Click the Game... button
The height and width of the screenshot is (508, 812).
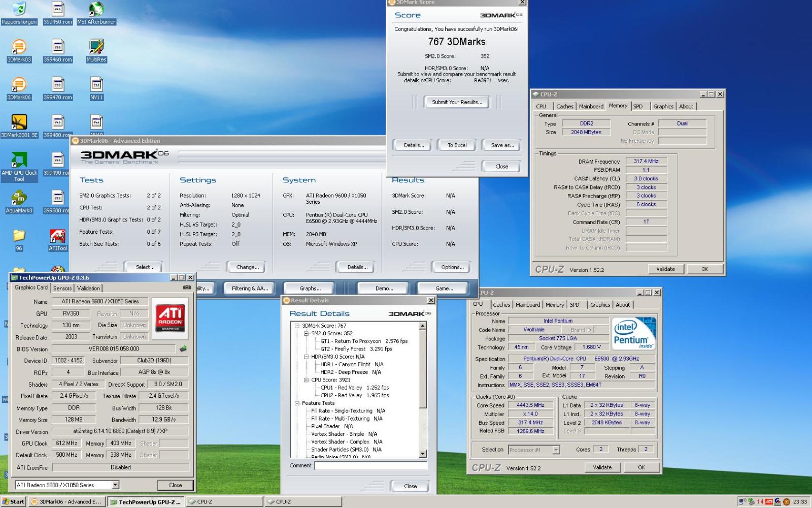[444, 289]
